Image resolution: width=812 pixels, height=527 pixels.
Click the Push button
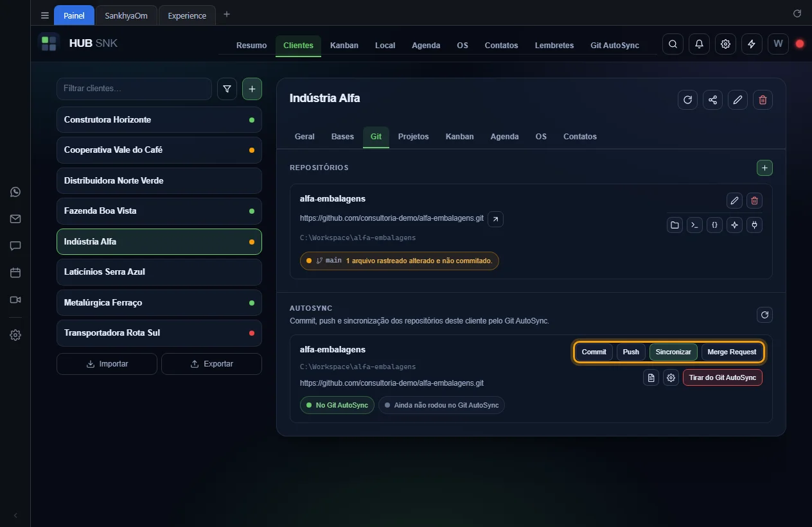point(631,352)
